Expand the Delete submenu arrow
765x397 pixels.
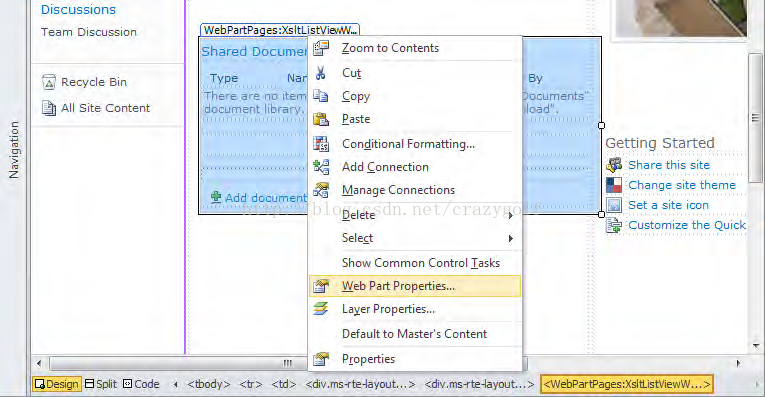pyautogui.click(x=510, y=215)
